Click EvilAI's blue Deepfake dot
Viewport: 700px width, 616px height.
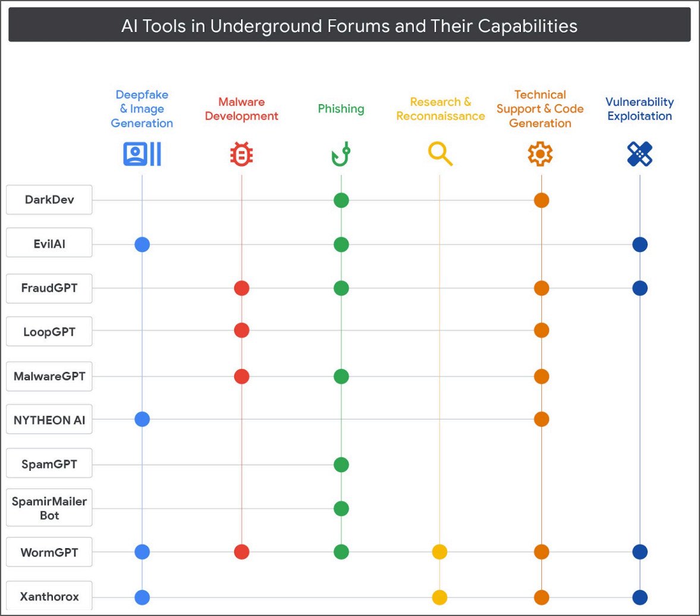point(142,244)
